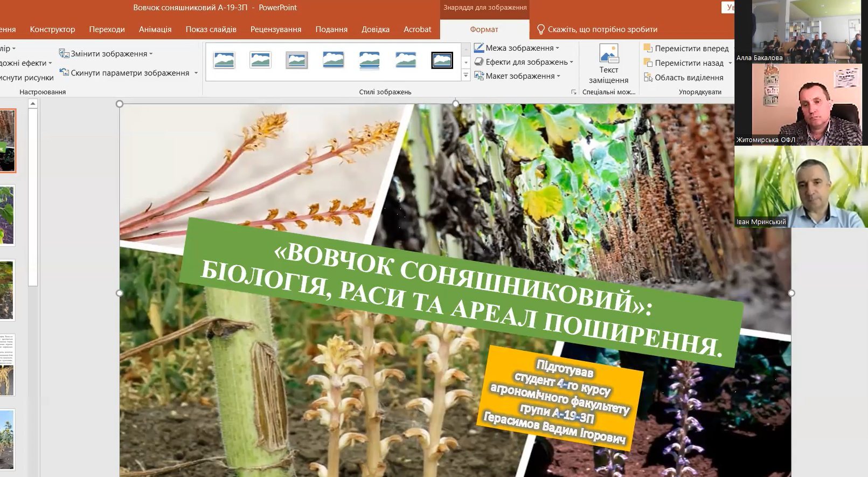Click the right-middle picture resize handle
Image resolution: width=868 pixels, height=477 pixels.
791,293
